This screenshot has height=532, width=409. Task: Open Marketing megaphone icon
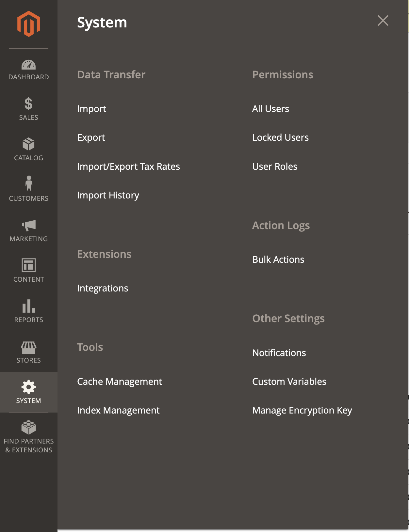(x=29, y=225)
